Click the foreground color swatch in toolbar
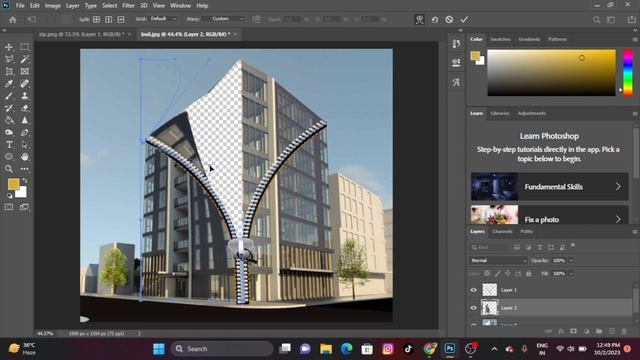This screenshot has height=360, width=640. 13,184
